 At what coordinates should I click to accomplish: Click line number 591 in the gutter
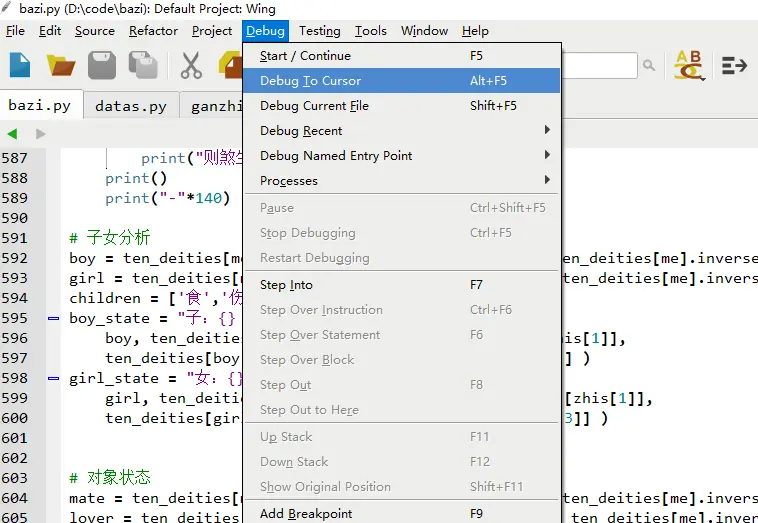15,238
